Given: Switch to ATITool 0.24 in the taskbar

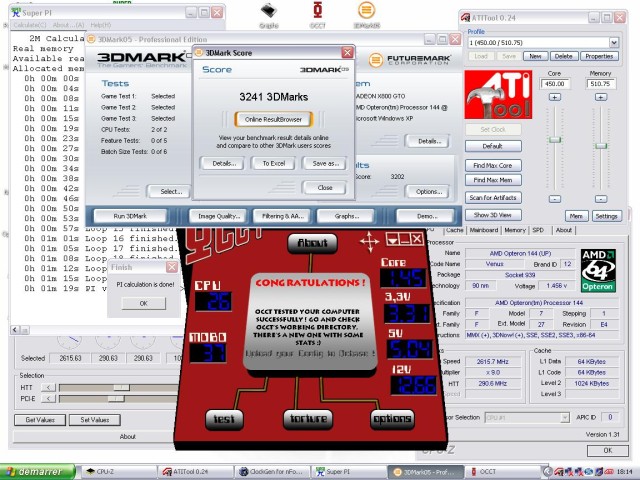Looking at the screenshot, I should click(x=195, y=472).
